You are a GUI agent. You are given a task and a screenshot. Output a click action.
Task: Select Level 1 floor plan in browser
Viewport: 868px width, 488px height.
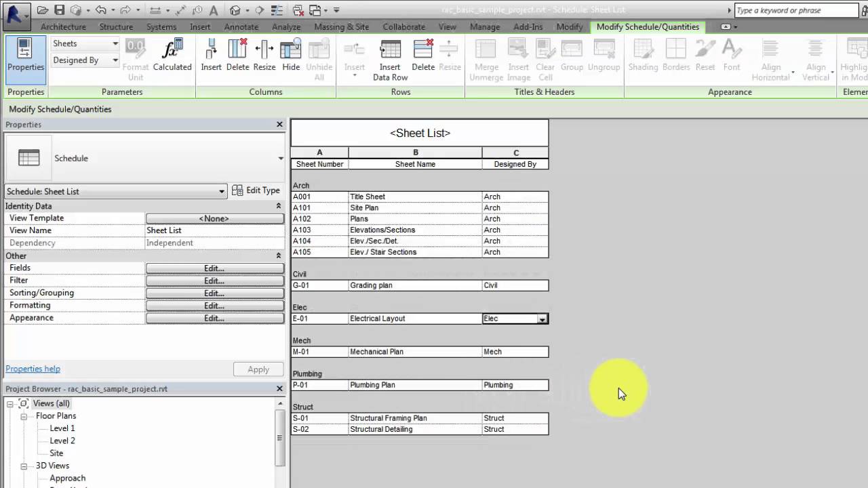[x=62, y=428]
